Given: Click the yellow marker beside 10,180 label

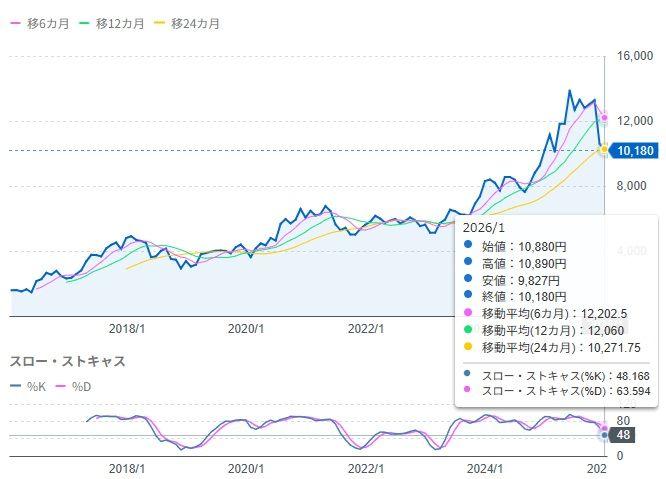Looking at the screenshot, I should tap(604, 149).
